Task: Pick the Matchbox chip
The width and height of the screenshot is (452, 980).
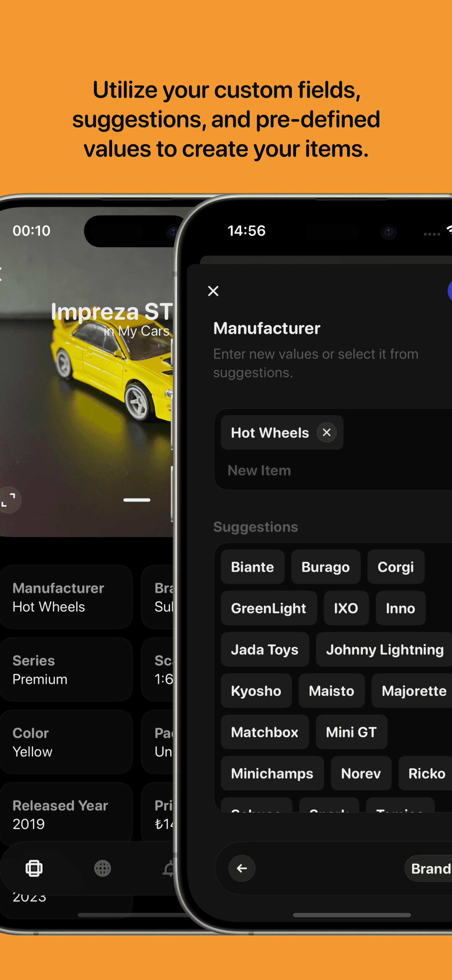Action: coord(265,732)
